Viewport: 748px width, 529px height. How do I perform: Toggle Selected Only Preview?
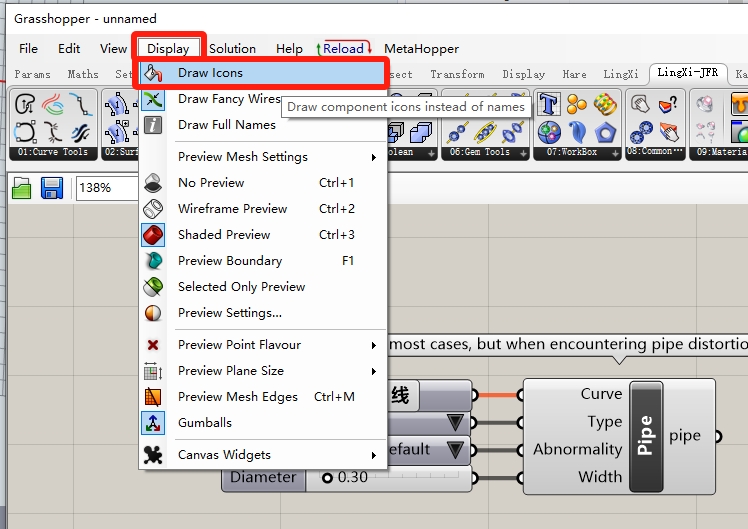pyautogui.click(x=262, y=287)
